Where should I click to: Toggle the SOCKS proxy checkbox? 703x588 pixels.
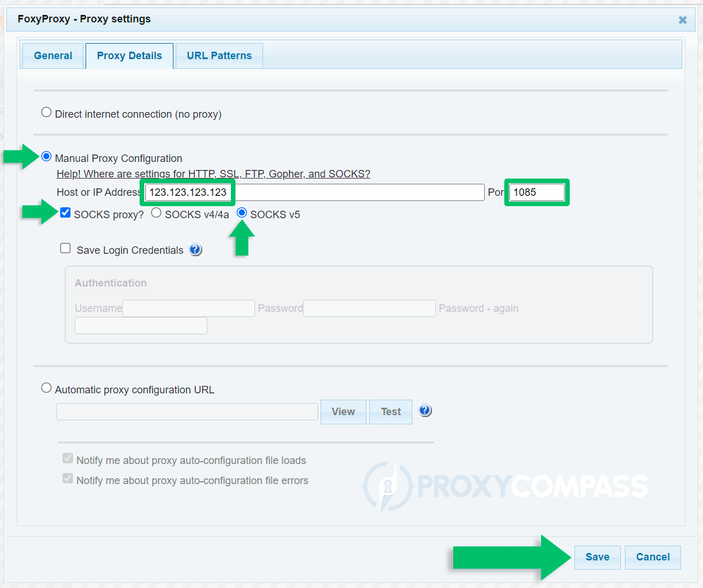click(x=65, y=213)
